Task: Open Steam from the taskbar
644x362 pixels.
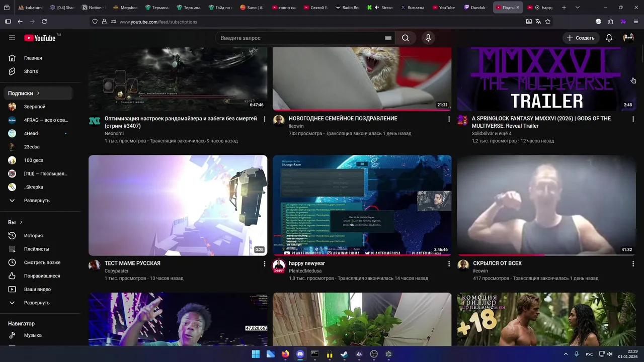Action: tap(344, 354)
